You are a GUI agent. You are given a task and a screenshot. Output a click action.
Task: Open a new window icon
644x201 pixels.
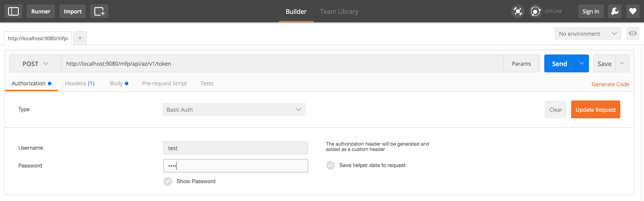point(99,11)
